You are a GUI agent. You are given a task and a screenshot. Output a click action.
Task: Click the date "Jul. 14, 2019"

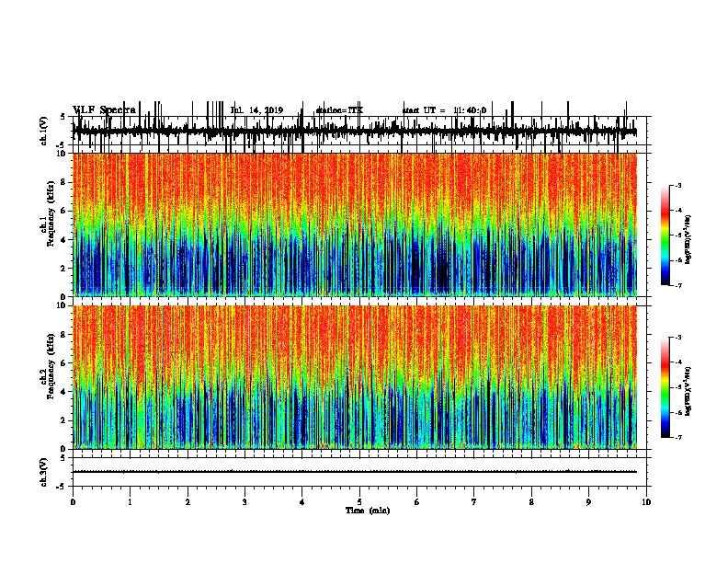point(256,110)
